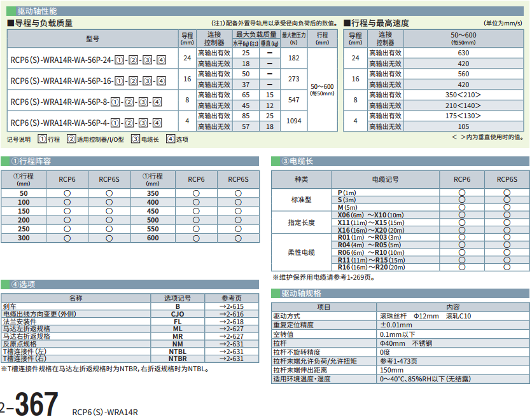This screenshot has width=532, height=417.
Task: Select legend item ③电缆长 under load table
Action: click(145, 139)
